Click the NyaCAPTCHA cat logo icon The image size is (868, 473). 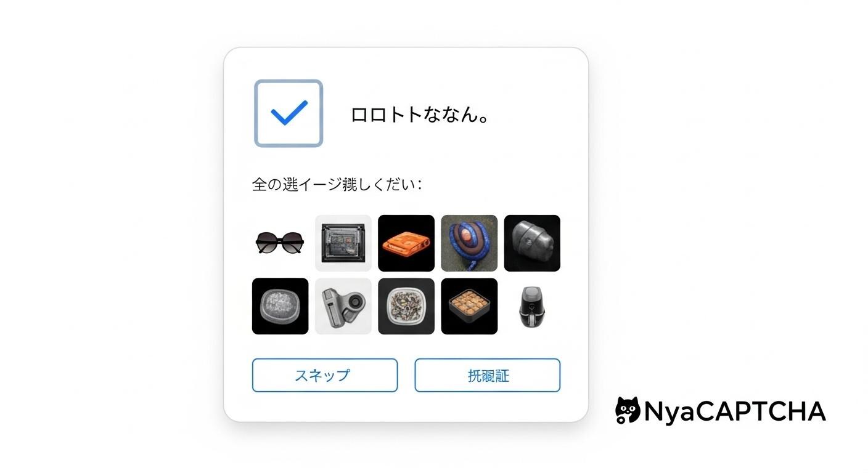click(628, 410)
